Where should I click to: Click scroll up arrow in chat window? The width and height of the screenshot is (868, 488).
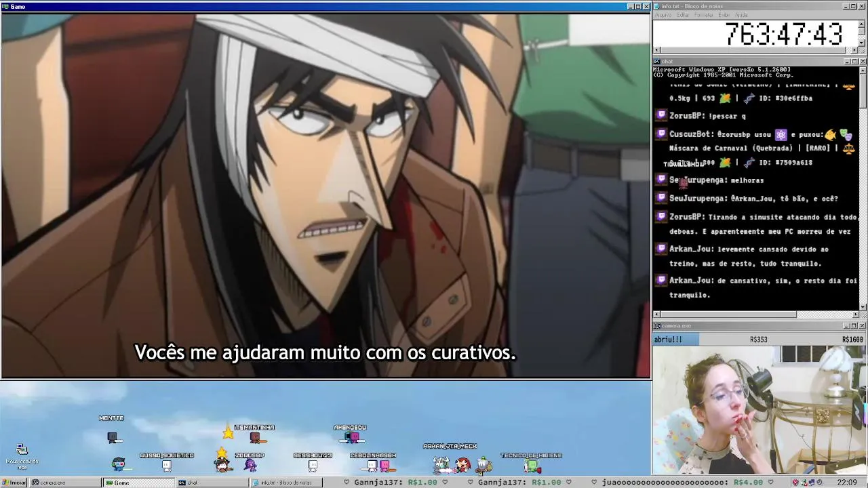(863, 70)
